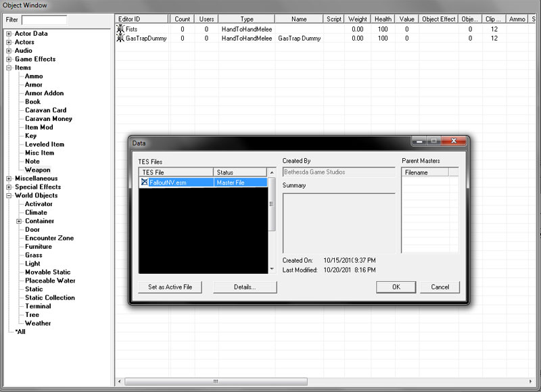The height and width of the screenshot is (392, 541).
Task: Select Caravan Card tree item
Action: tap(45, 110)
